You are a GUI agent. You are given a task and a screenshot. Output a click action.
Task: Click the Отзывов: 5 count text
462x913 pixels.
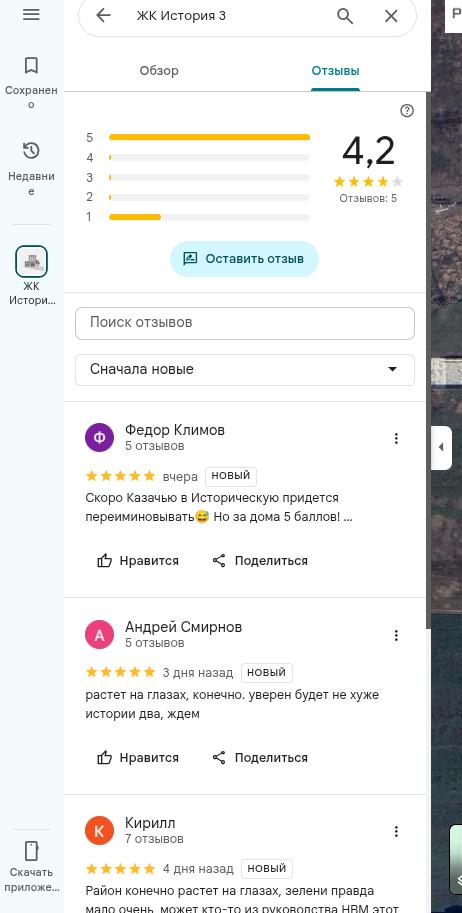(368, 198)
